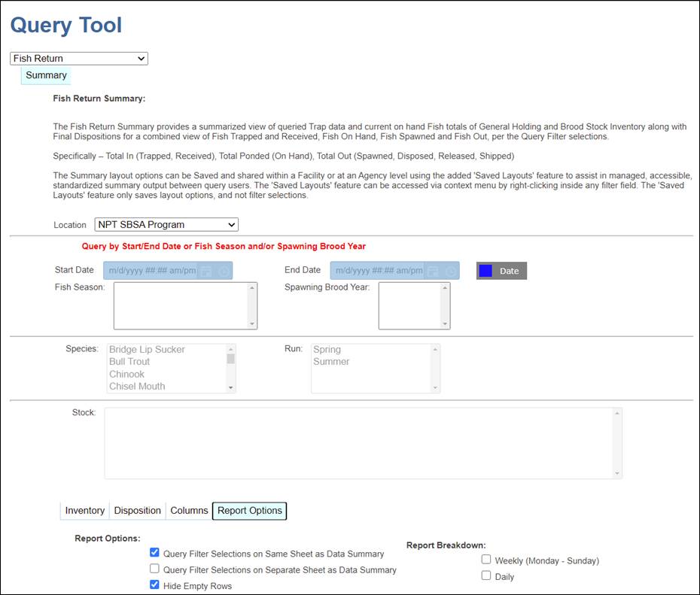The height and width of the screenshot is (595, 700).
Task: Click the Fish Season list scroll down arrow
Action: [x=252, y=323]
